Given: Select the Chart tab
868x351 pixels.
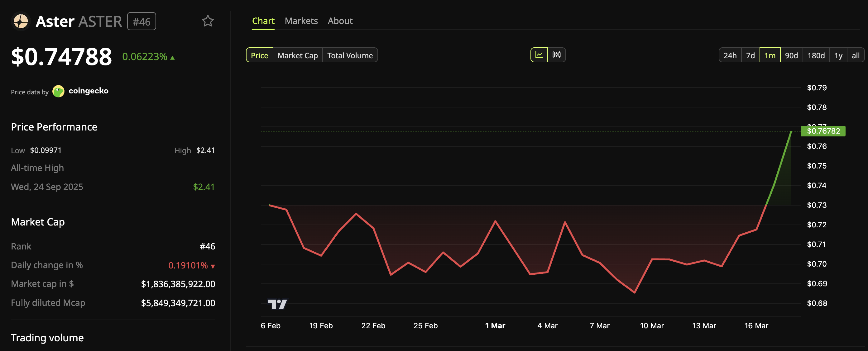Looking at the screenshot, I should coord(263,21).
